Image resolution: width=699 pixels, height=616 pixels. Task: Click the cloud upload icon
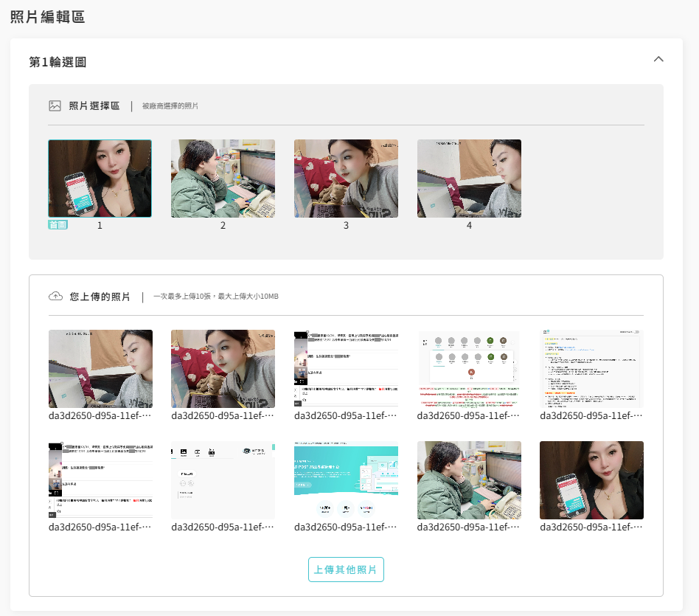tap(56, 296)
